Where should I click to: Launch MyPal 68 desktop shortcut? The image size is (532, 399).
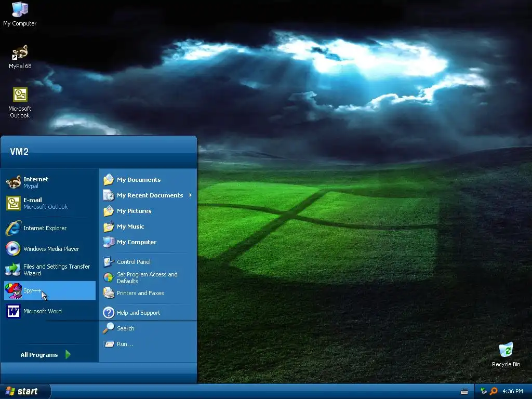coord(20,57)
